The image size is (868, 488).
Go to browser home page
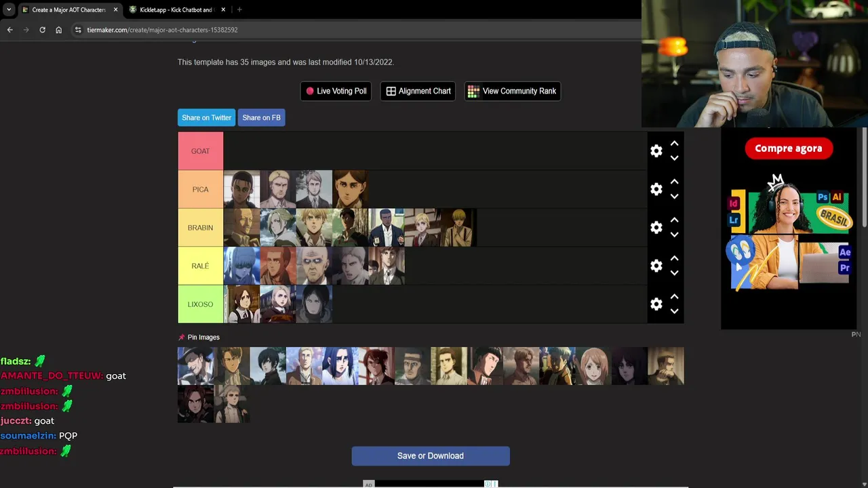tap(58, 30)
